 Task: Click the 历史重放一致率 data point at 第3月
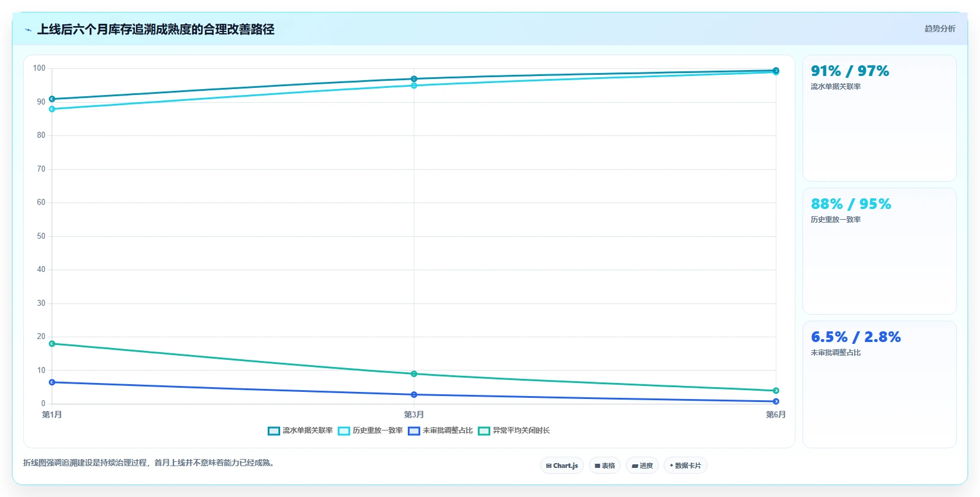414,86
